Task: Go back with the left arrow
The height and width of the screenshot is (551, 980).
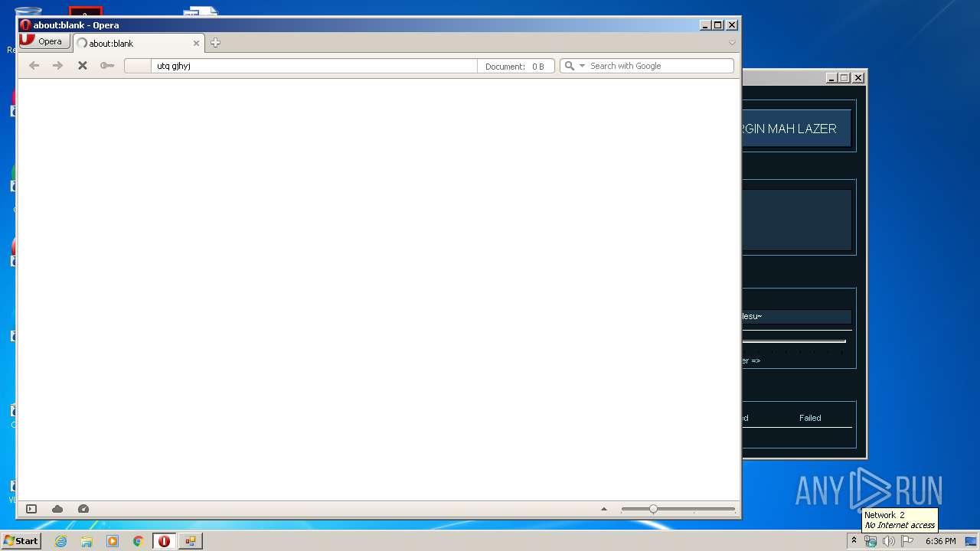Action: tap(34, 66)
